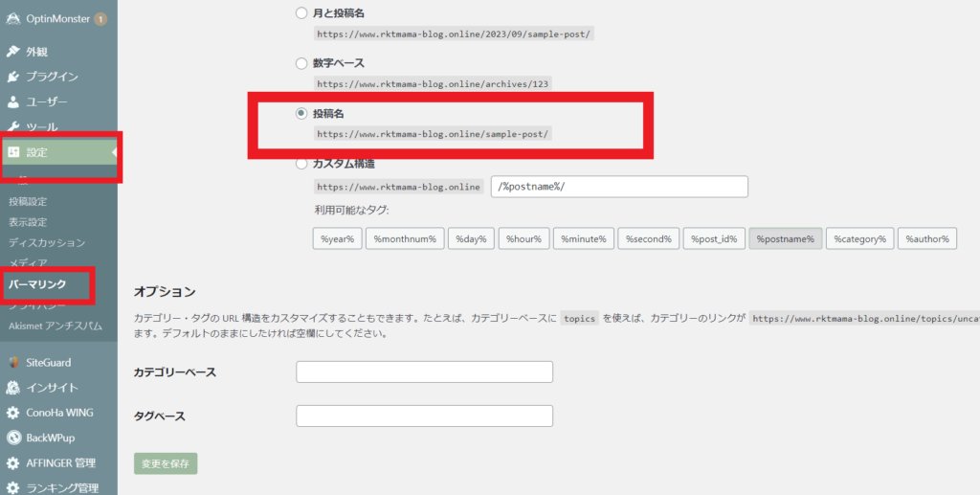Screen dimensions: 980x495
Task: Go to ディスカッション settings page
Action: coord(46,242)
